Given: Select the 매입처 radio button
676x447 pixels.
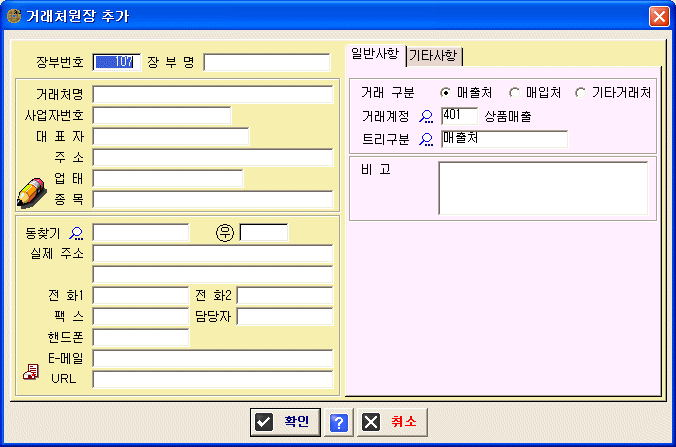Looking at the screenshot, I should coord(514,93).
